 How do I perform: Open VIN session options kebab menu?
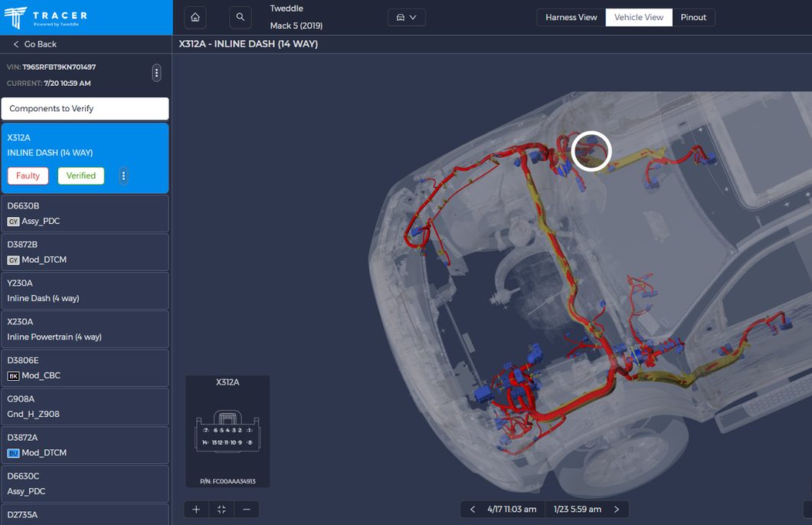pyautogui.click(x=156, y=73)
